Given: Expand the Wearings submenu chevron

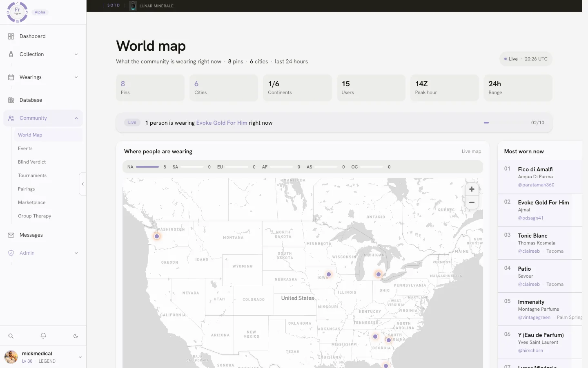Looking at the screenshot, I should point(76,77).
